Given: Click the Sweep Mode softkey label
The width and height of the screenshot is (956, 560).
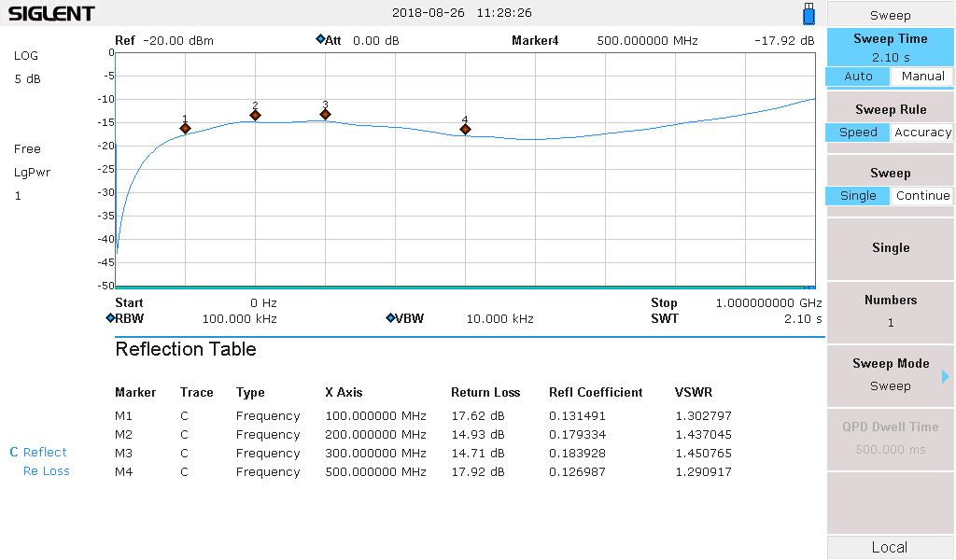Looking at the screenshot, I should pyautogui.click(x=890, y=363).
